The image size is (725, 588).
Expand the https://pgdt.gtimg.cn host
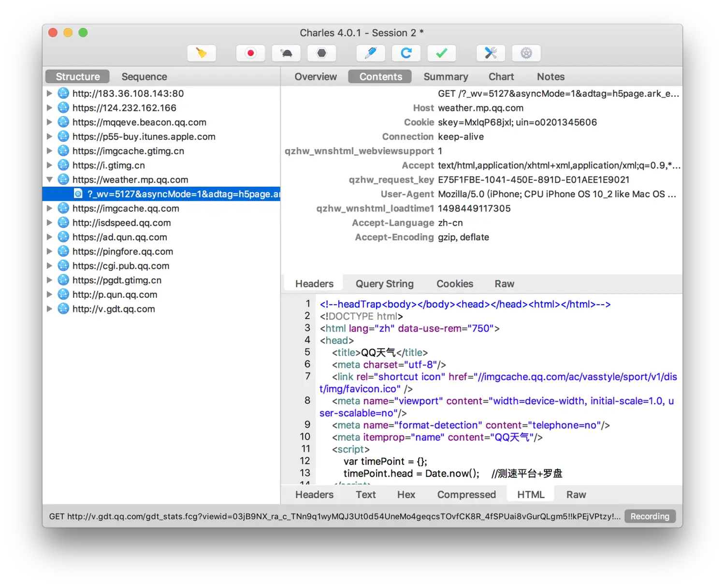point(49,280)
